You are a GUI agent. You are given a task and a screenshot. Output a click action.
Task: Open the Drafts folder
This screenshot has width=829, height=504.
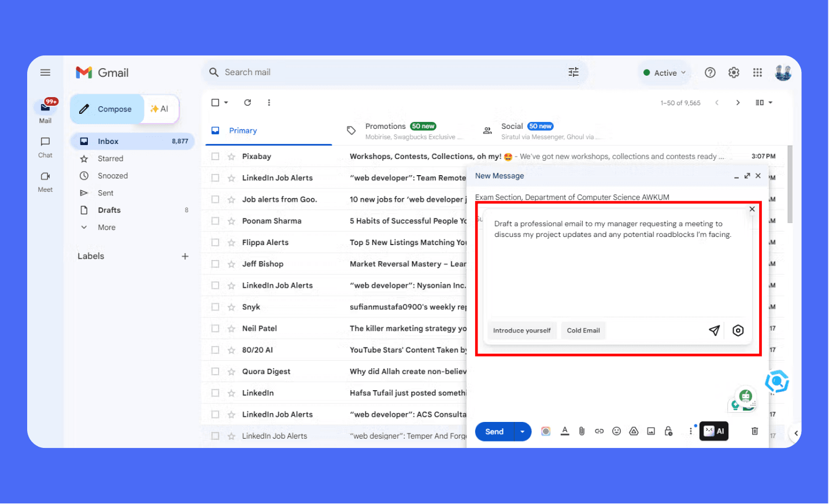pyautogui.click(x=132, y=210)
